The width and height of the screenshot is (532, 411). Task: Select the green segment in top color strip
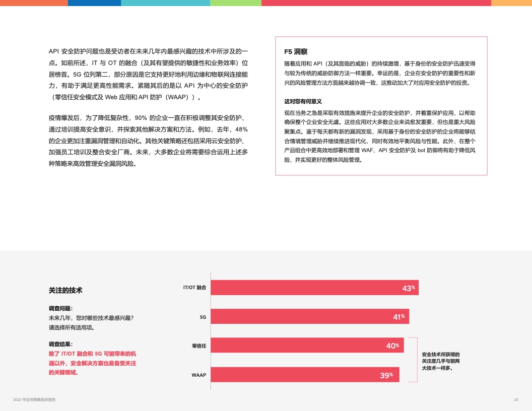tap(235, 3)
